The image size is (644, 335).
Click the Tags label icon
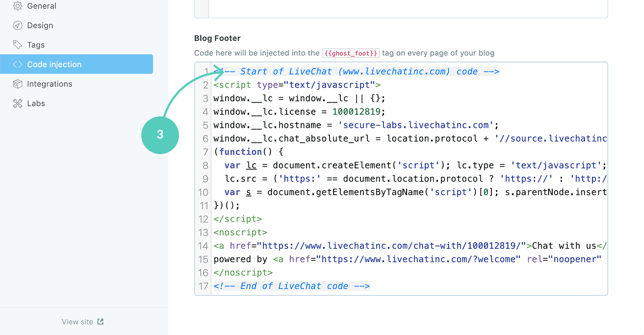point(18,45)
